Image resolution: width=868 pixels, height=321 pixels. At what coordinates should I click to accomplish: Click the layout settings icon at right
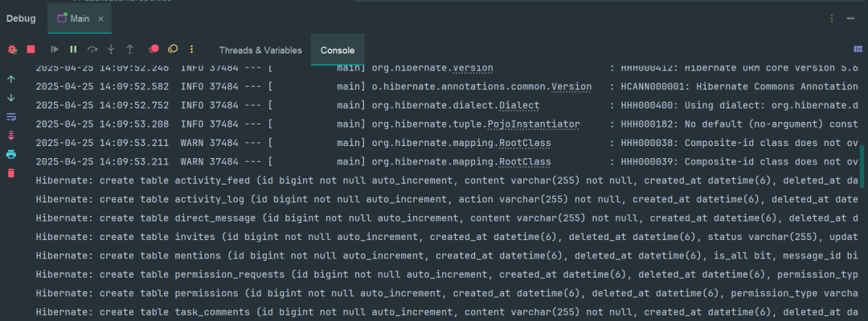pyautogui.click(x=859, y=49)
